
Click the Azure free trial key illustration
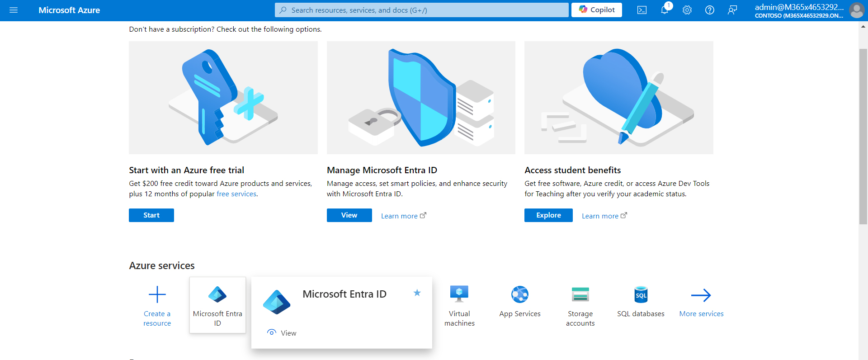point(223,98)
